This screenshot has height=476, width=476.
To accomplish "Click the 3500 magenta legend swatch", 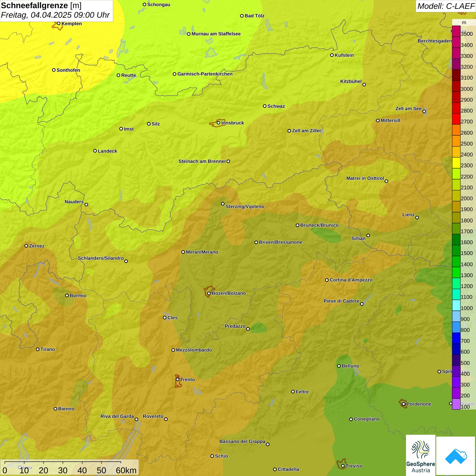I will click(x=456, y=32).
